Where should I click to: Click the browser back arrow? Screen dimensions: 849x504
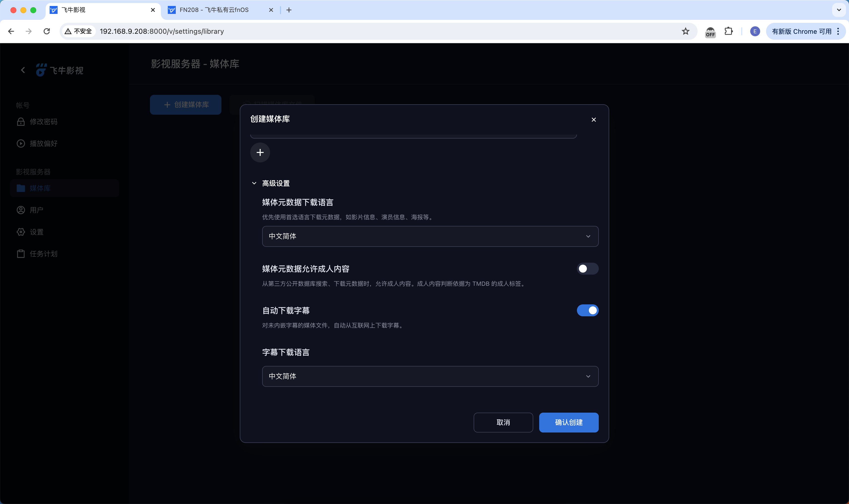point(11,31)
